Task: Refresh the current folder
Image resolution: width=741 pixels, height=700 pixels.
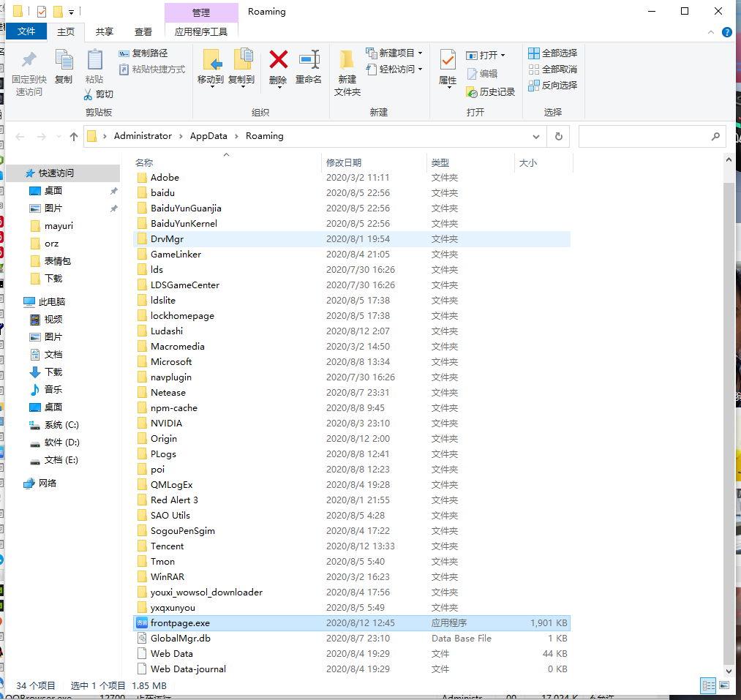Action: point(559,137)
